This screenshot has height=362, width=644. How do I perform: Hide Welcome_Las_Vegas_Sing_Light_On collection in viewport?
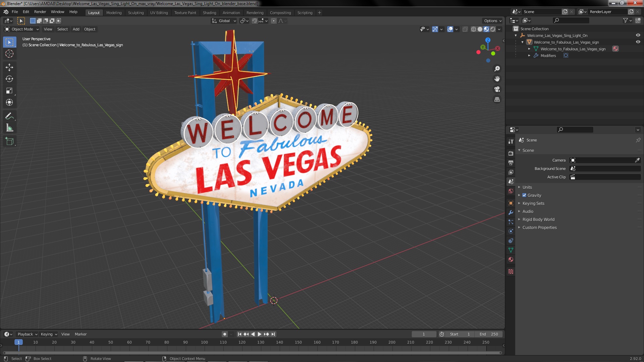coord(638,35)
